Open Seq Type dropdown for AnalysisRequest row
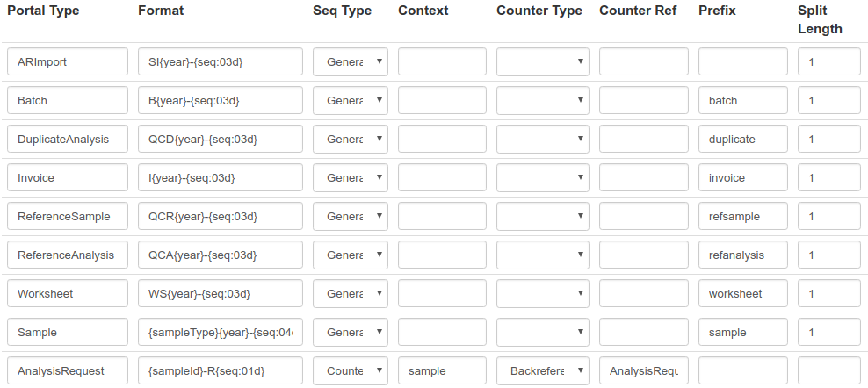This screenshot has height=388, width=868. tap(350, 371)
